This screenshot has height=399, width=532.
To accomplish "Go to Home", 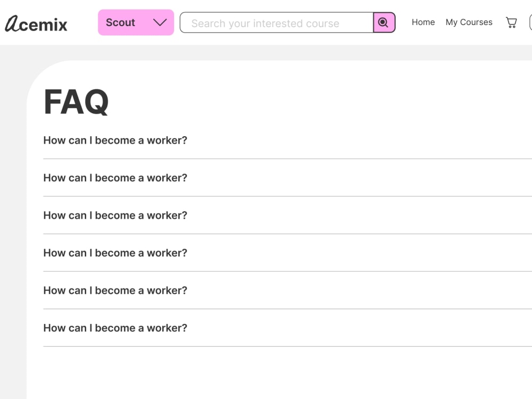I will coord(423,22).
